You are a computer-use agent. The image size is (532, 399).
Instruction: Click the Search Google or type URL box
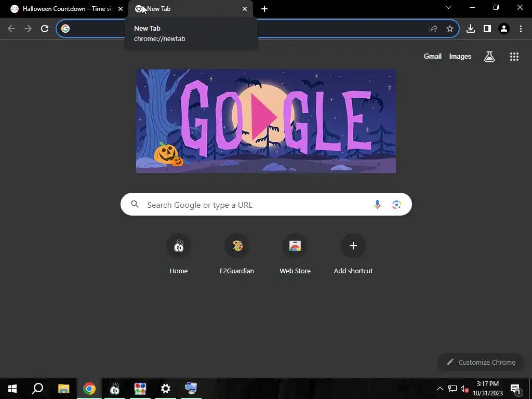click(266, 204)
